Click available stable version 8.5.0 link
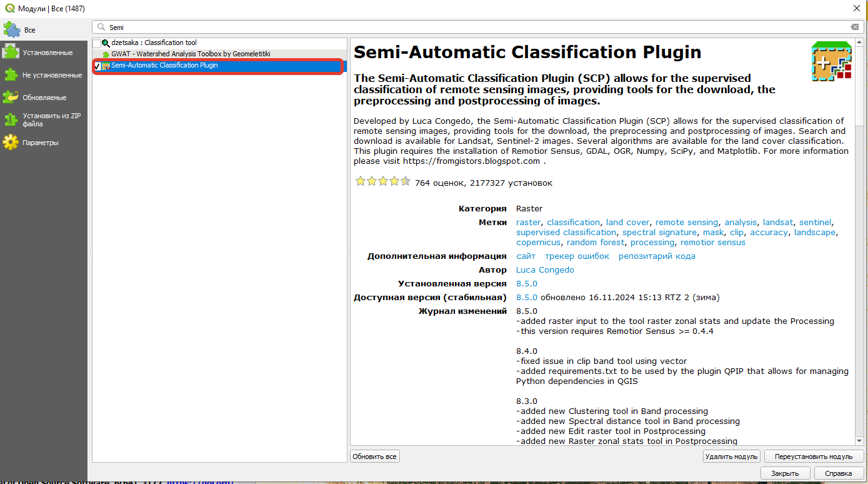 [527, 297]
